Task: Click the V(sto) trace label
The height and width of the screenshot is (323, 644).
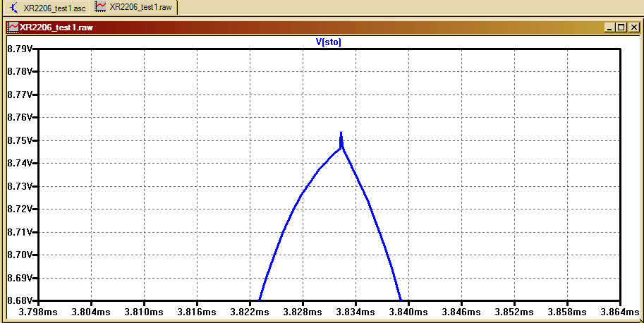Action: 328,42
